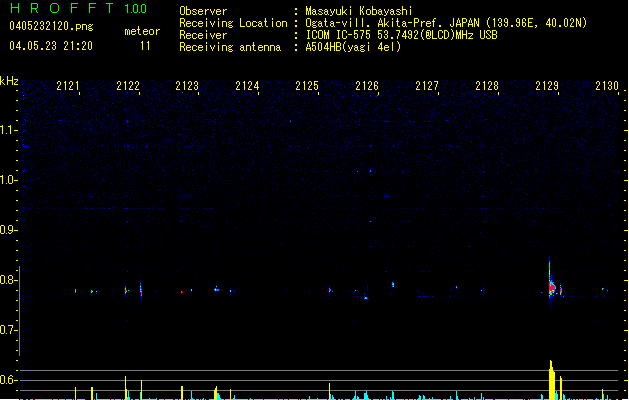Click the 2124 time marker
The width and height of the screenshot is (629, 400).
tap(247, 86)
